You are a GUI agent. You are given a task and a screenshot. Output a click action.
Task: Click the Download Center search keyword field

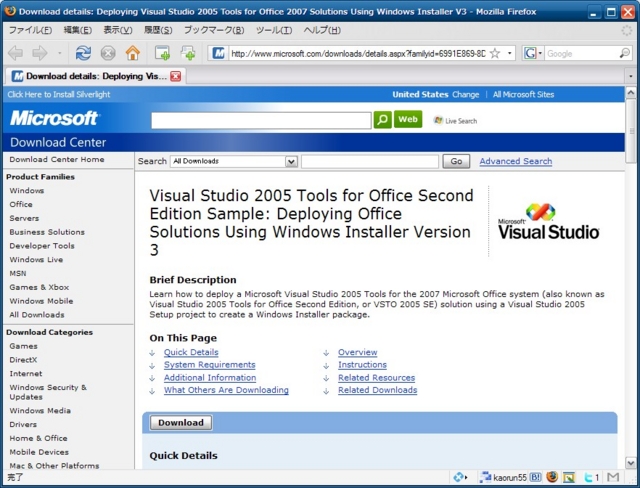[x=370, y=161]
